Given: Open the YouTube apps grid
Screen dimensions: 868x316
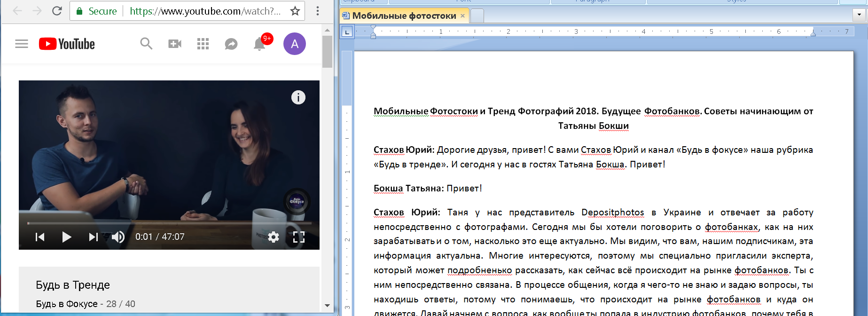Looking at the screenshot, I should point(203,44).
